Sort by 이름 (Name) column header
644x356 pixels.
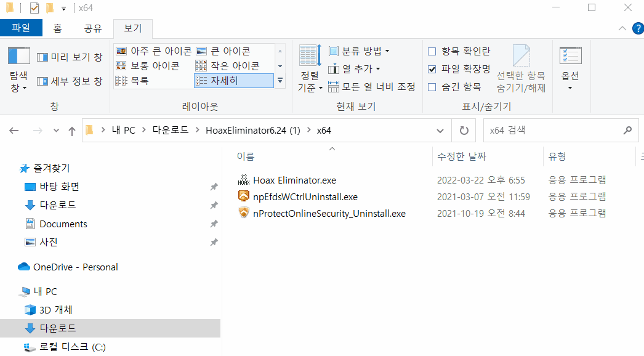(246, 156)
